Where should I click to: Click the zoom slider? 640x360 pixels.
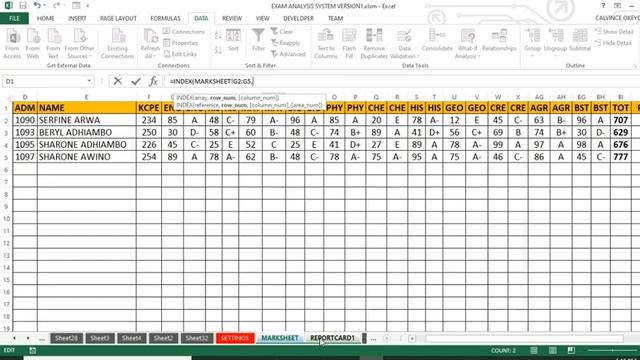click(613, 350)
